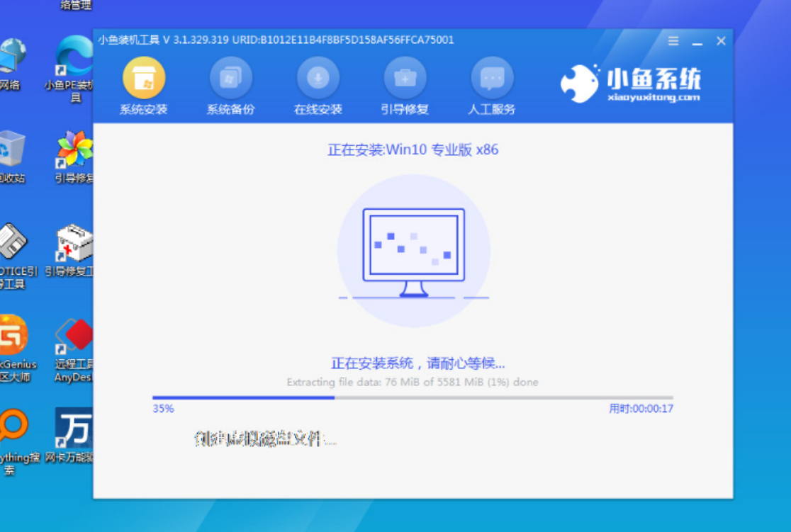Viewport: 791px width, 532px height.
Task: Open the 在线安装 online install icon
Action: (318, 78)
